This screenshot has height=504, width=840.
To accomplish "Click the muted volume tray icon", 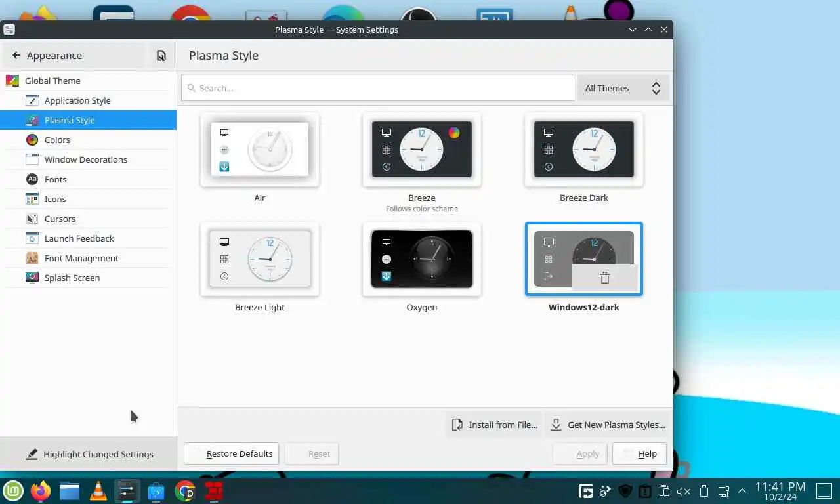I will click(684, 491).
